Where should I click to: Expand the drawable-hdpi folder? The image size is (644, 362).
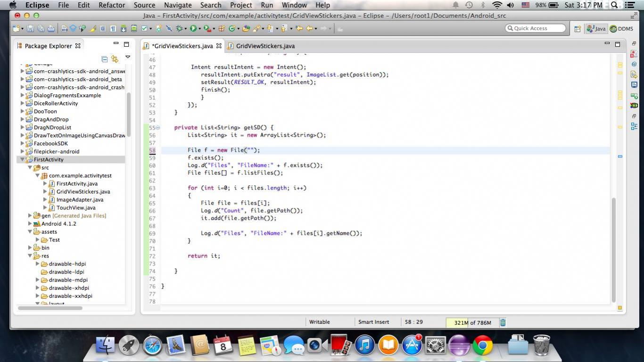coord(37,263)
